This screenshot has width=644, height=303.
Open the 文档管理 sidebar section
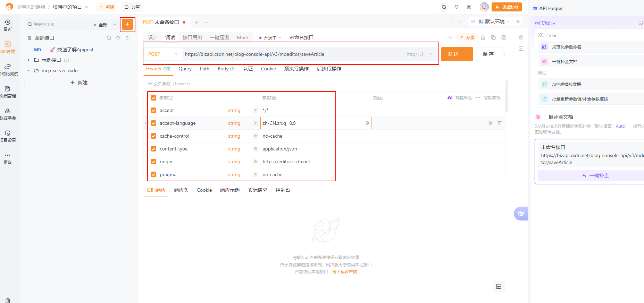tap(8, 92)
